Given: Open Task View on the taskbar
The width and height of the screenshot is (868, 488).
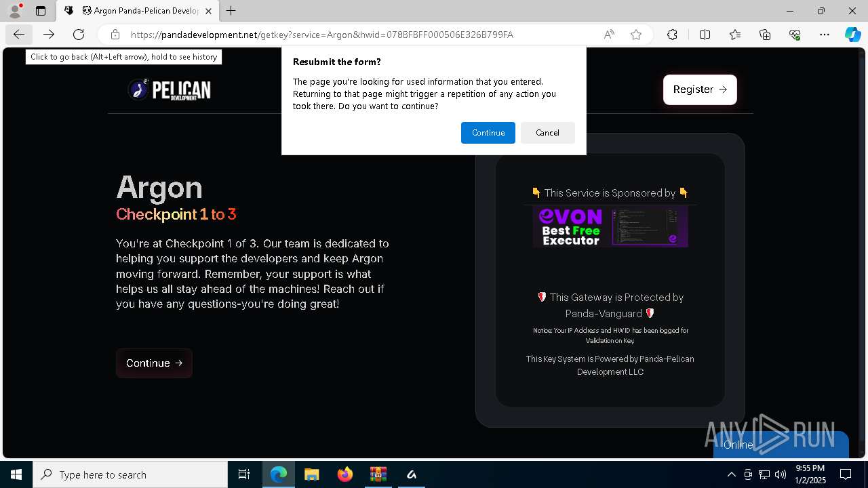Looking at the screenshot, I should (x=244, y=474).
